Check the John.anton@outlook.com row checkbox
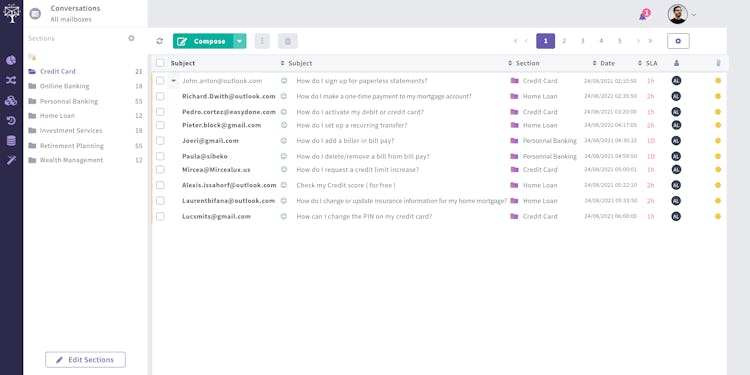Viewport: 750px width, 375px height. click(160, 81)
